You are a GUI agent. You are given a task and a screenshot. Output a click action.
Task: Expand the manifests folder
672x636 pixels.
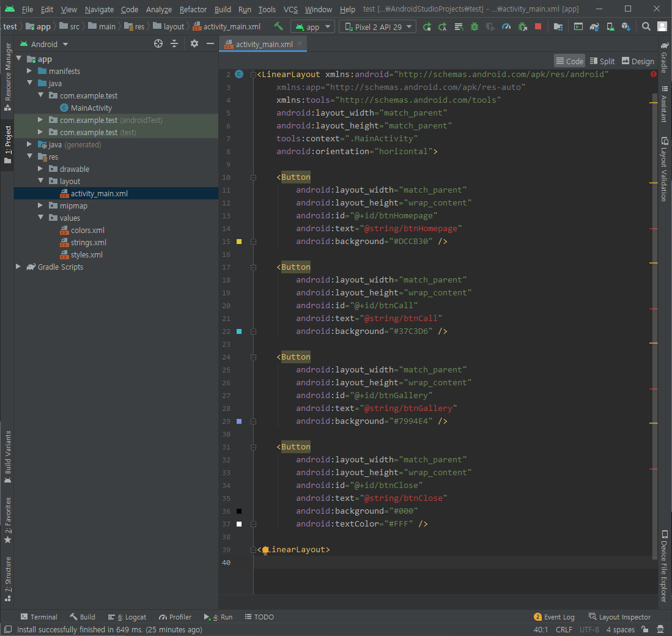(29, 71)
